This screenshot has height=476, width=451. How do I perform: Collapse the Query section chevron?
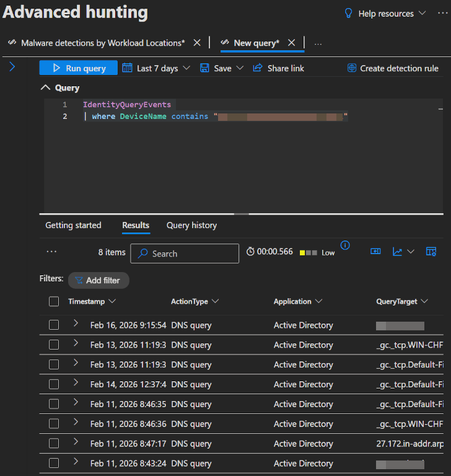pos(45,88)
